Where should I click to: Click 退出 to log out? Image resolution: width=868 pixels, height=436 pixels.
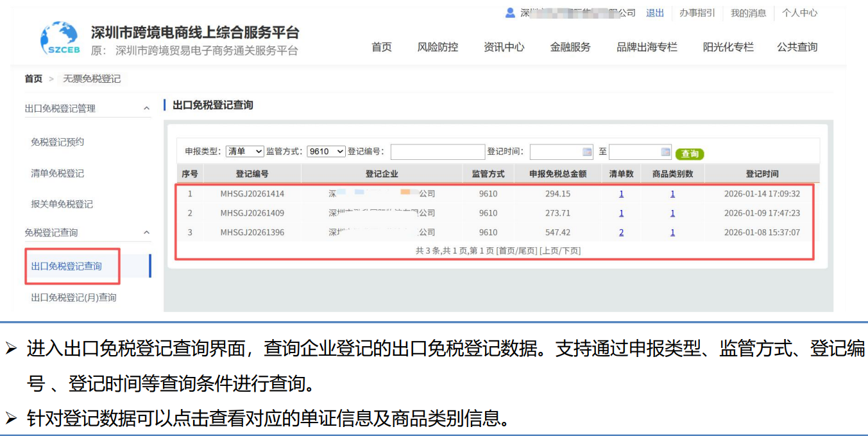coord(654,13)
